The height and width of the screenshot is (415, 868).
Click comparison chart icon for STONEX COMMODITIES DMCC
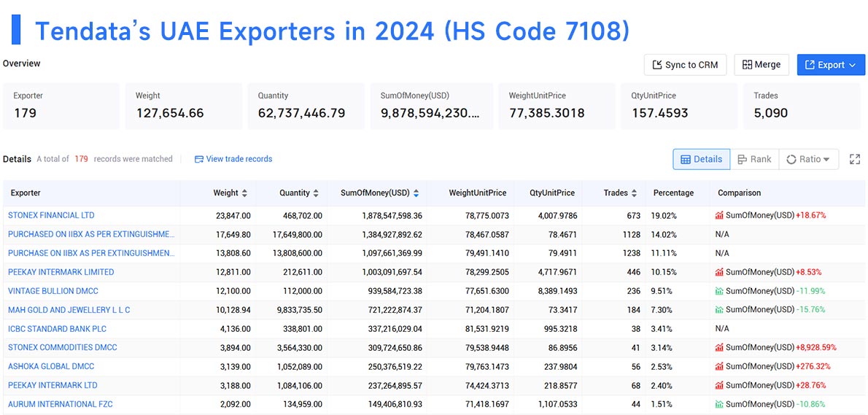point(720,347)
